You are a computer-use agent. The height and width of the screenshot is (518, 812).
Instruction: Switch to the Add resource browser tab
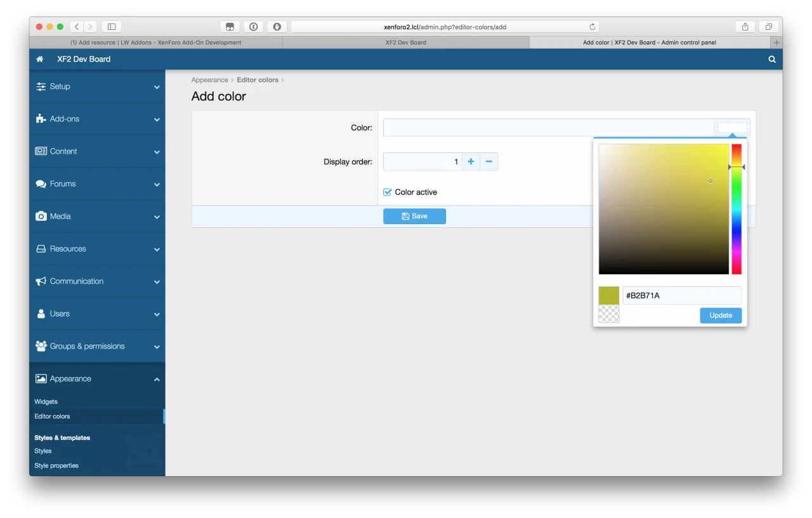[155, 43]
